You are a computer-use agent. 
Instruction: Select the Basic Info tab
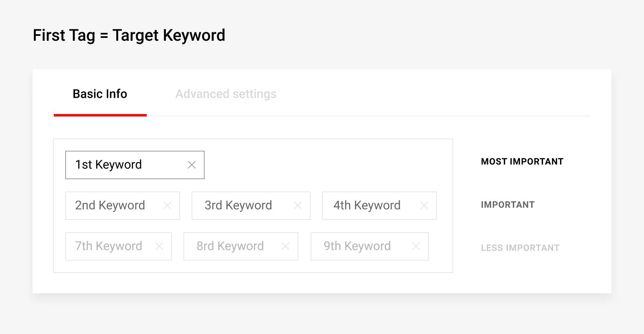(x=99, y=94)
